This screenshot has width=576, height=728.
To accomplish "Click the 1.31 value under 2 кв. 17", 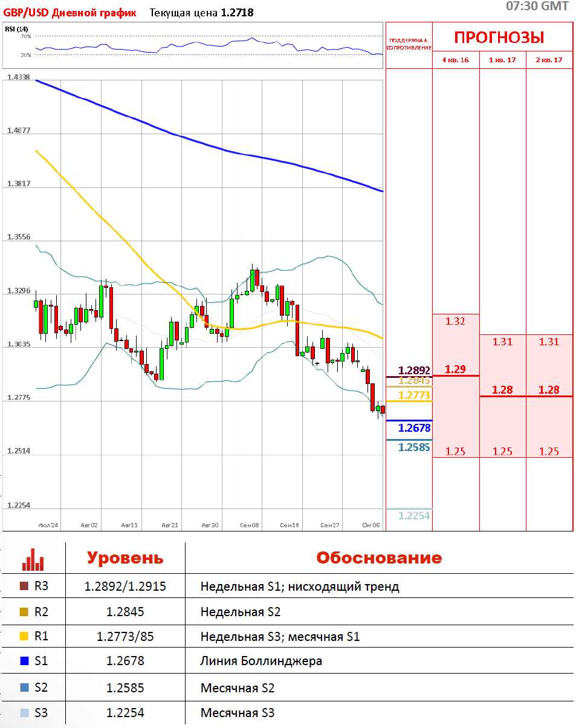I will 549,342.
